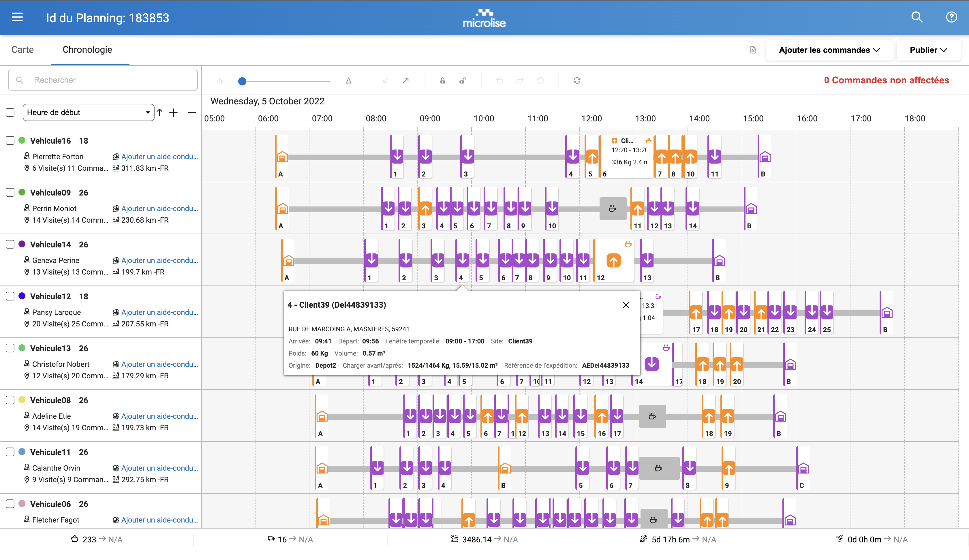The height and width of the screenshot is (560, 969).
Task: Add co-driver link for Vehicule16
Action: [x=159, y=157]
